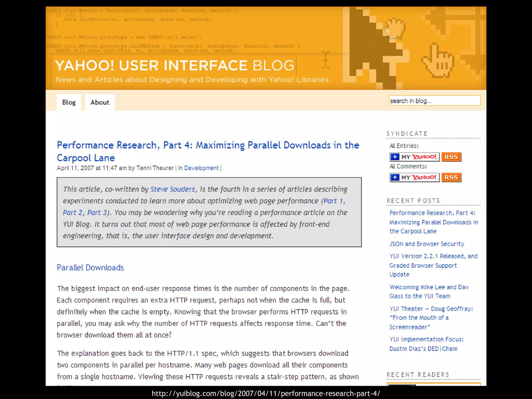Go to the Part 1 article link
This screenshot has width=532, height=399.
click(x=333, y=201)
